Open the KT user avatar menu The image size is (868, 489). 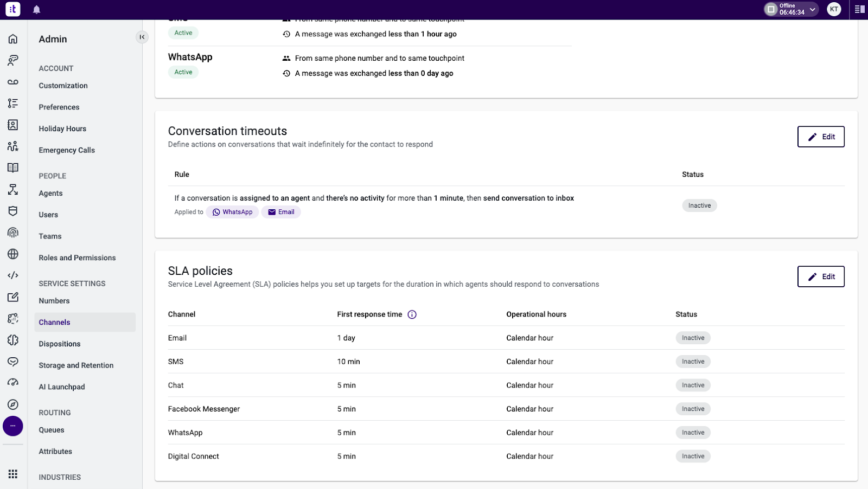[834, 9]
